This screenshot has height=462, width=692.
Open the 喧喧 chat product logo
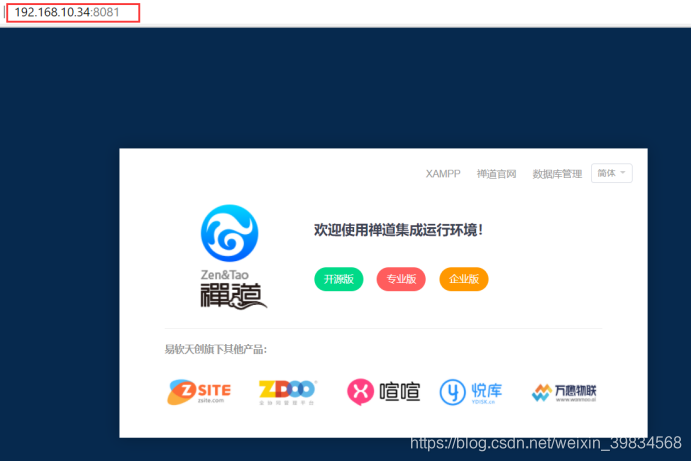coord(384,392)
